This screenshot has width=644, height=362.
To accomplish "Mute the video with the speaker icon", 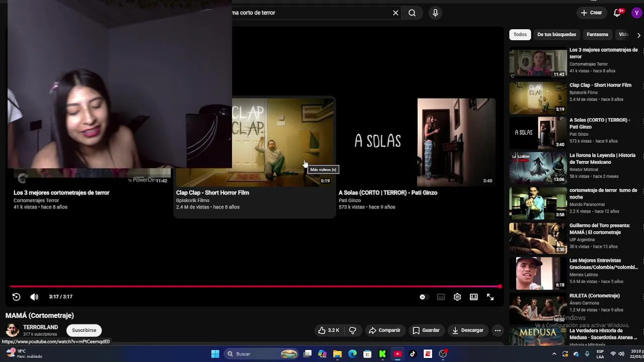I will [x=34, y=297].
